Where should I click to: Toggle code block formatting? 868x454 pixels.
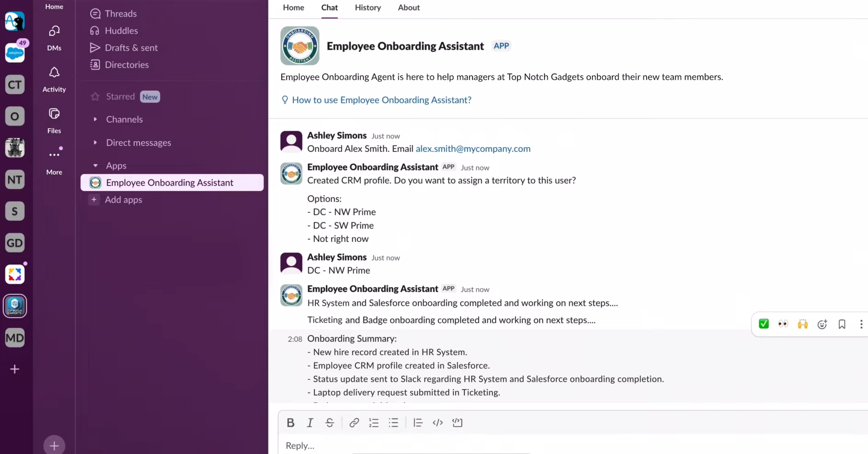[x=457, y=423]
